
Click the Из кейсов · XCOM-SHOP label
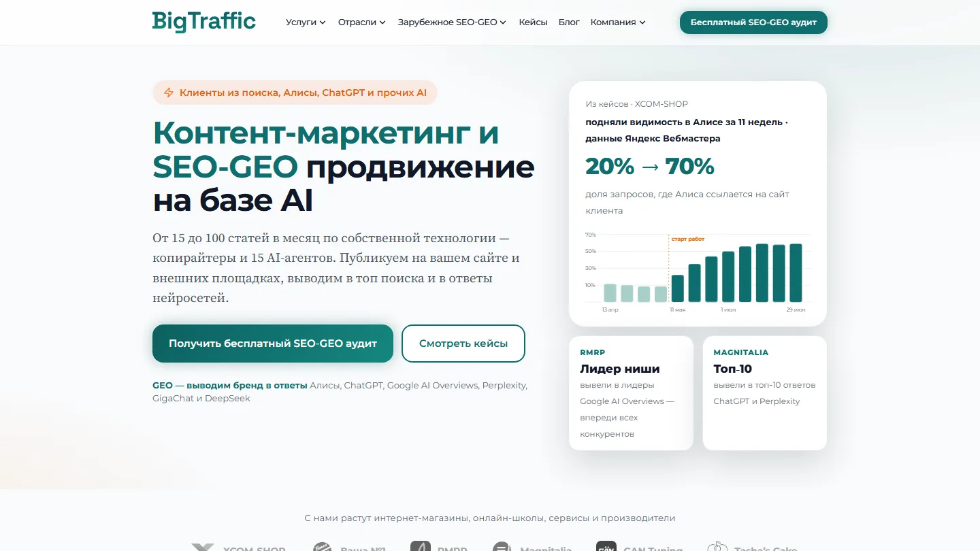pos(636,104)
